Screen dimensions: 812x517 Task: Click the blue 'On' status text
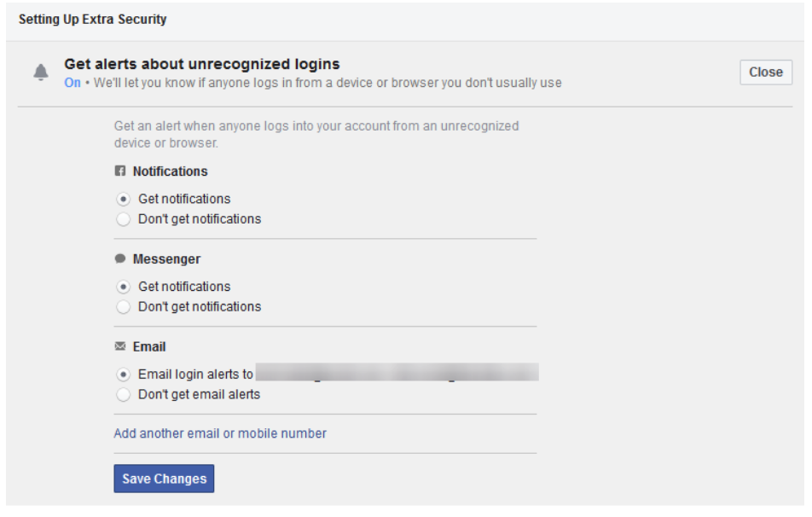[72, 83]
